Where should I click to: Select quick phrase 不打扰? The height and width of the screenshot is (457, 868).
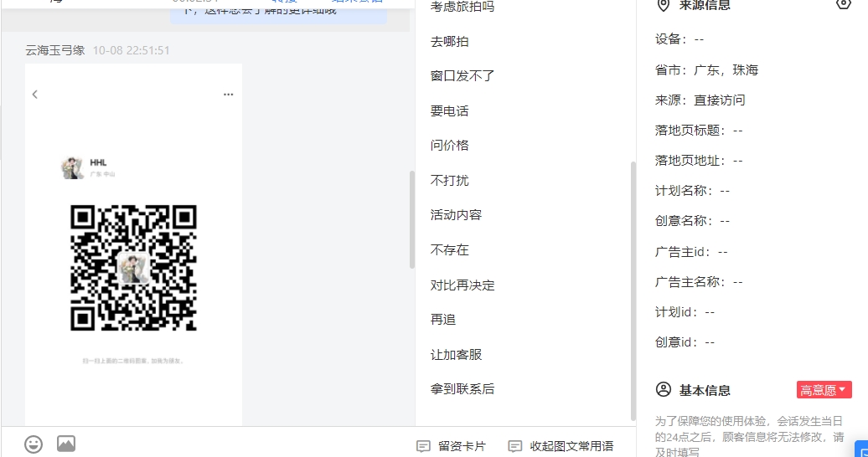pyautogui.click(x=449, y=180)
